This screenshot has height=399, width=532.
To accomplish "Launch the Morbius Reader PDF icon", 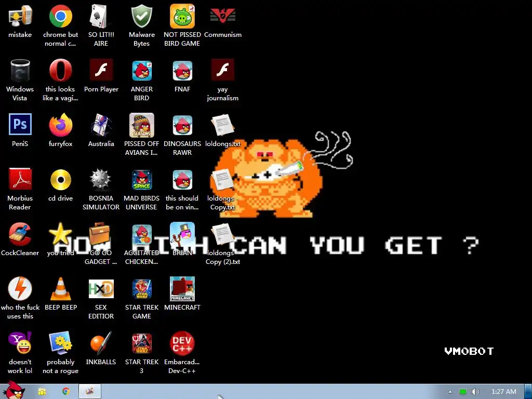I will point(20,179).
